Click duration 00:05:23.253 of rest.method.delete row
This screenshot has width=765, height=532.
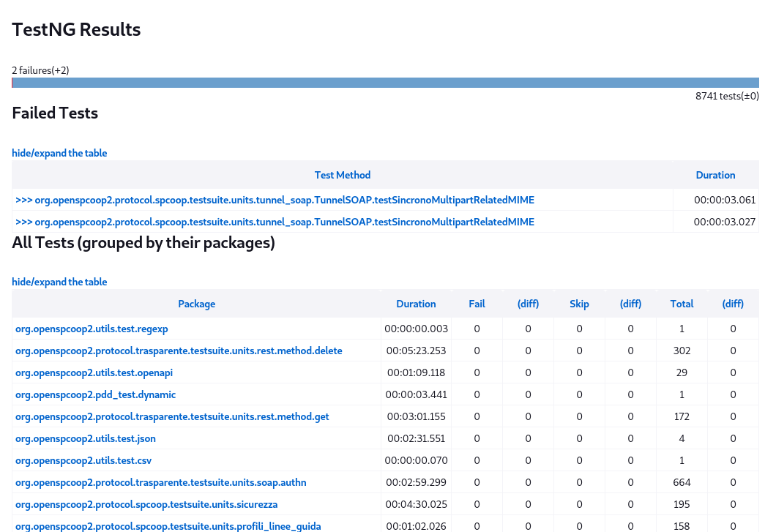pyautogui.click(x=416, y=351)
